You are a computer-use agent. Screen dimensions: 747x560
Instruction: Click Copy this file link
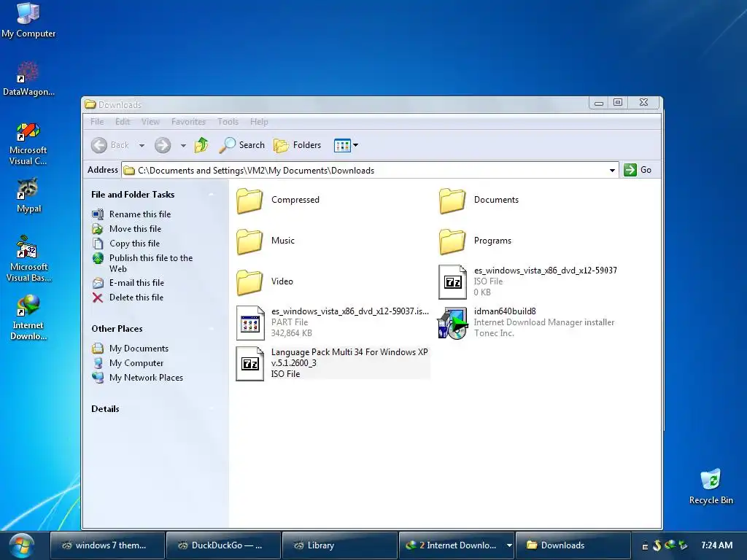coord(134,244)
